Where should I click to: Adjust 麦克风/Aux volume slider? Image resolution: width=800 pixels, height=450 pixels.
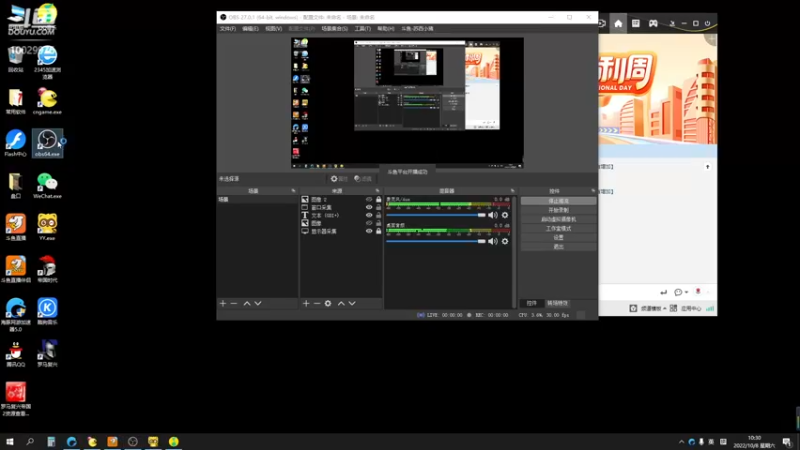click(x=436, y=215)
